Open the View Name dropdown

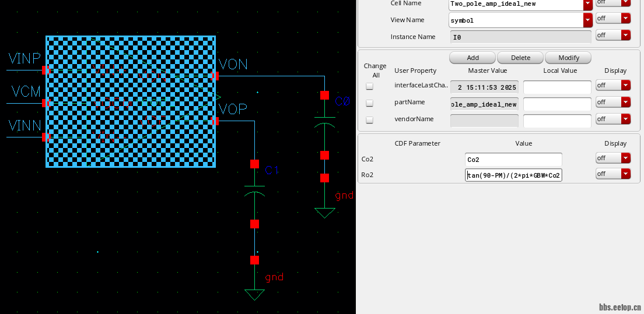pyautogui.click(x=587, y=20)
